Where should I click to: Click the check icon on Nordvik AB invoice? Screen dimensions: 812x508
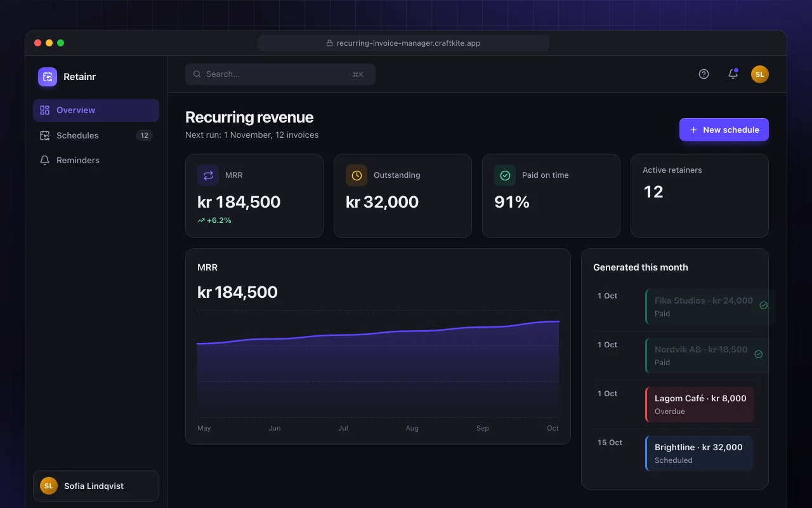pos(759,354)
